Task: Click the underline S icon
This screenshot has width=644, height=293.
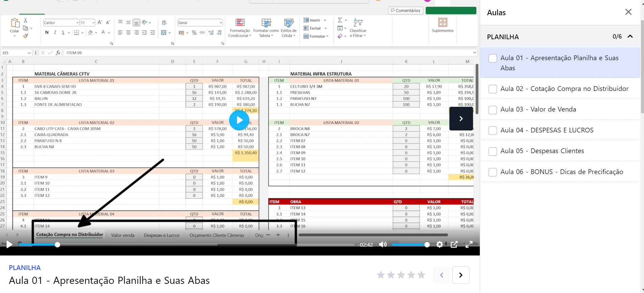Action: click(63, 32)
